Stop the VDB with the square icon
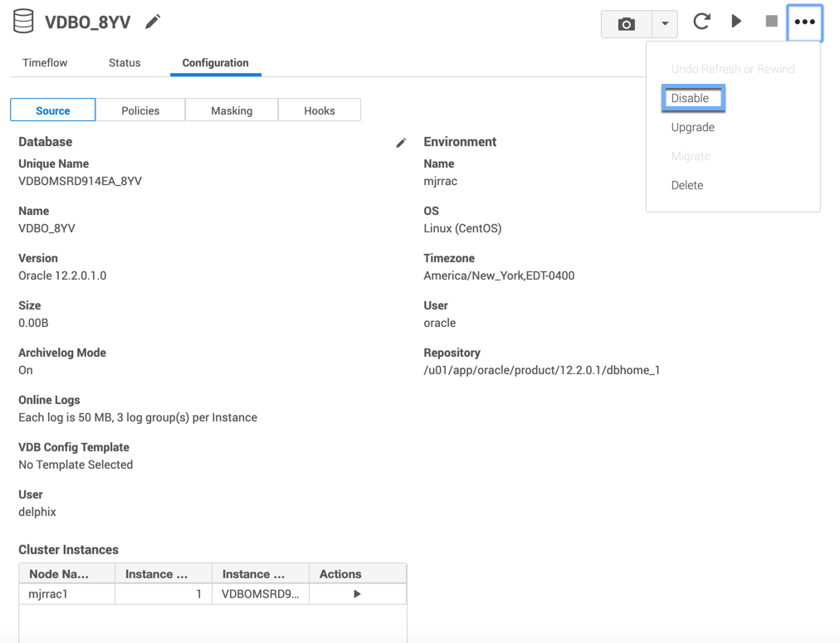 771,22
